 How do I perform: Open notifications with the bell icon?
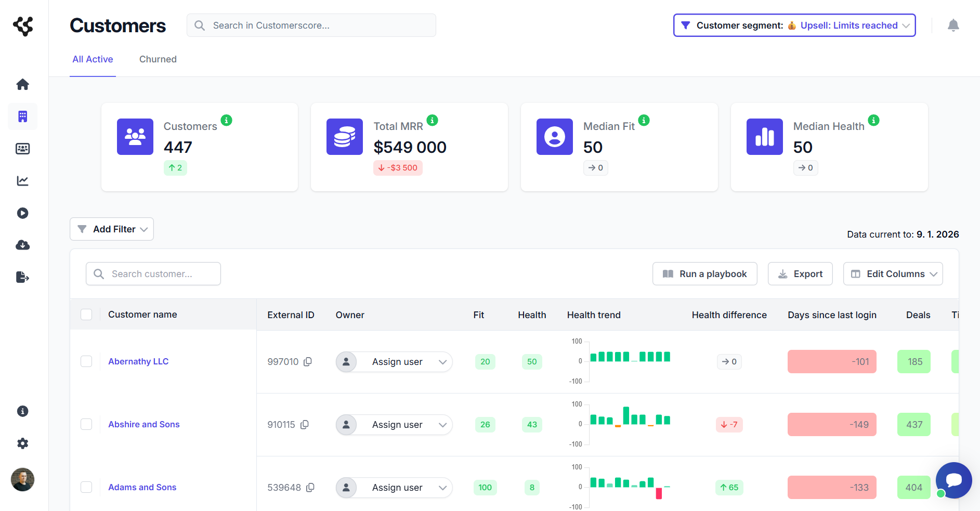click(x=953, y=25)
